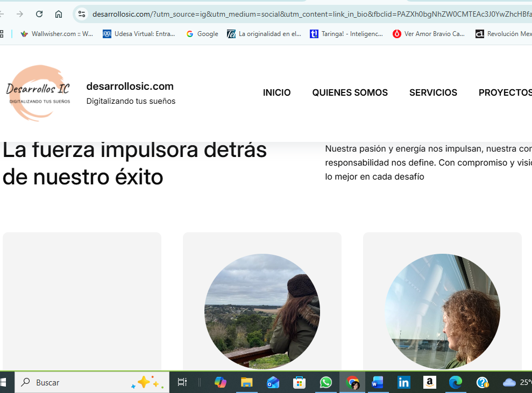Click the forward navigation arrow
The width and height of the screenshot is (532, 393).
tap(20, 14)
